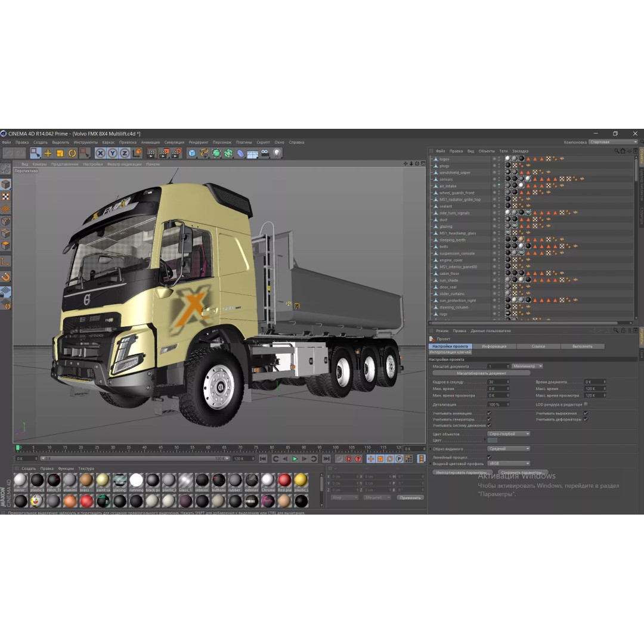Screen dimensions: 644x644
Task: Go to start of animation
Action: pyautogui.click(x=264, y=459)
